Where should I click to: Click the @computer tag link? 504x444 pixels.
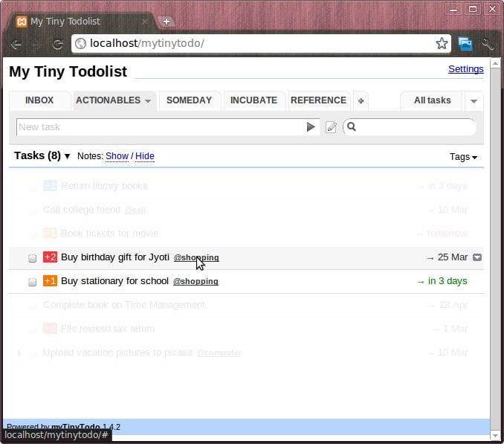click(219, 353)
